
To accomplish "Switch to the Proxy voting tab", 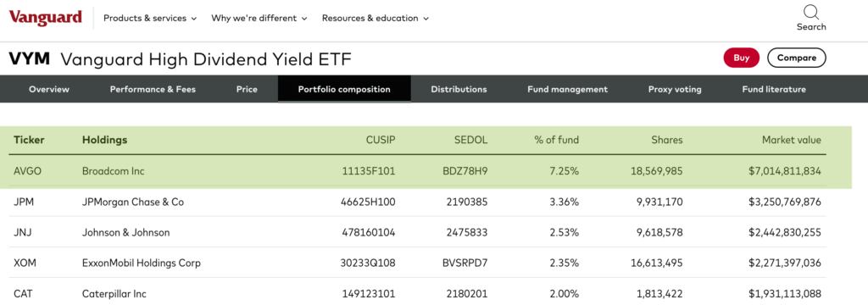I will 675,89.
